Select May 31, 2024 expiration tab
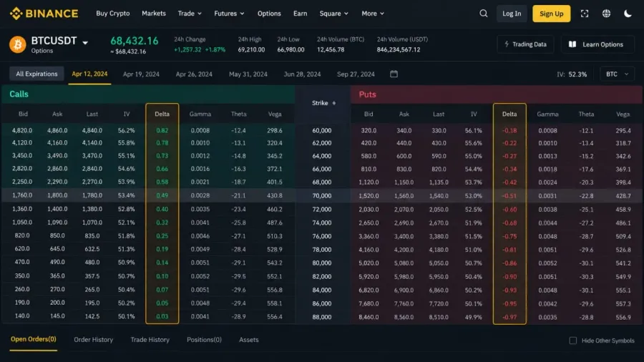644x362 pixels. point(248,74)
